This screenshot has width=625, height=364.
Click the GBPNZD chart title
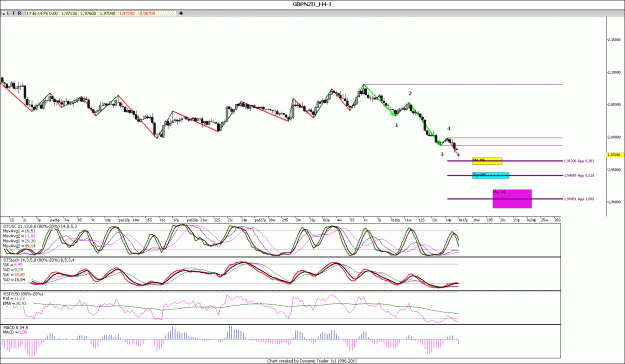tap(312, 4)
